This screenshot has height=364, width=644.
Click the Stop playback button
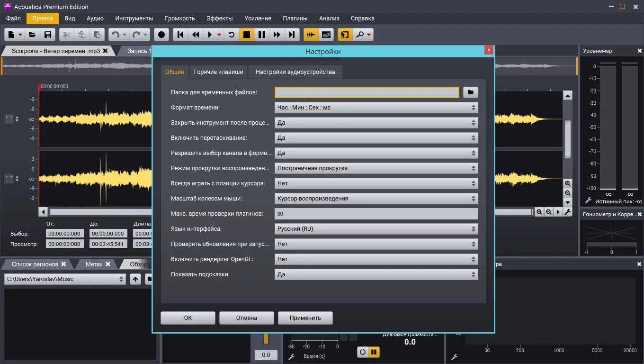[x=246, y=35]
